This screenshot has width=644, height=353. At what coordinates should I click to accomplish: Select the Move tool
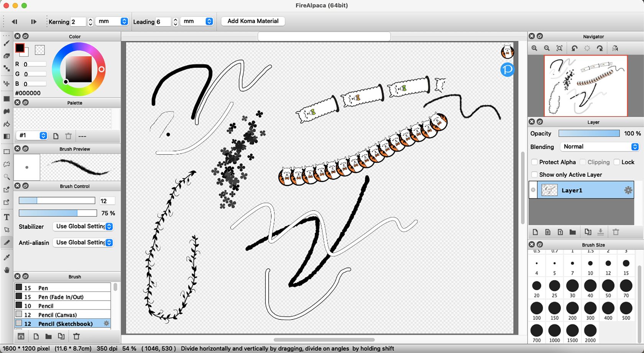pos(7,83)
